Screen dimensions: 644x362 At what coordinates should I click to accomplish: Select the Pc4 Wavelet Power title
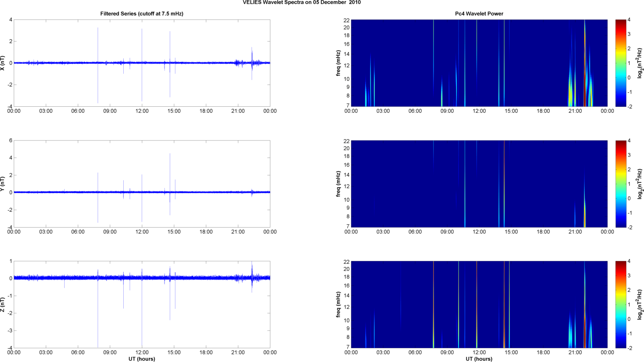(479, 14)
